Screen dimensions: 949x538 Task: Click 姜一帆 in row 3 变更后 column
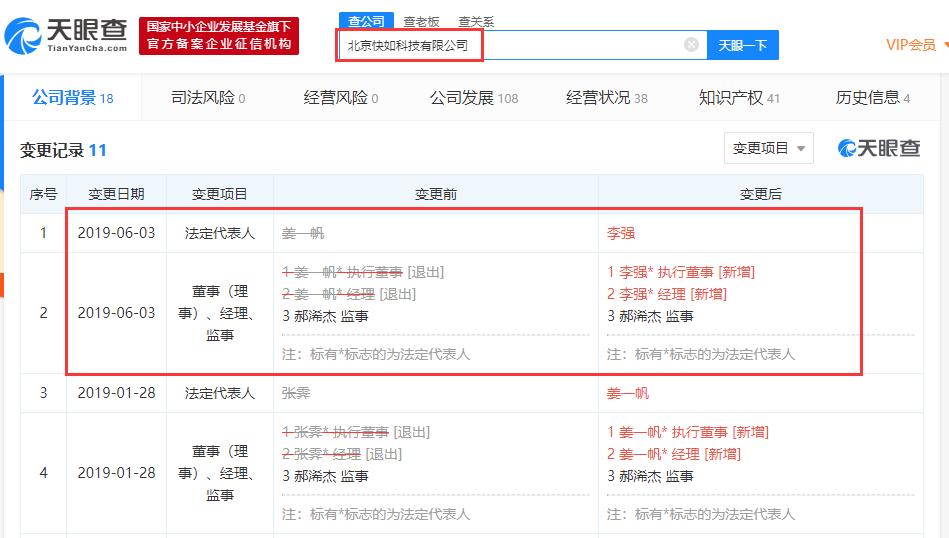[628, 393]
